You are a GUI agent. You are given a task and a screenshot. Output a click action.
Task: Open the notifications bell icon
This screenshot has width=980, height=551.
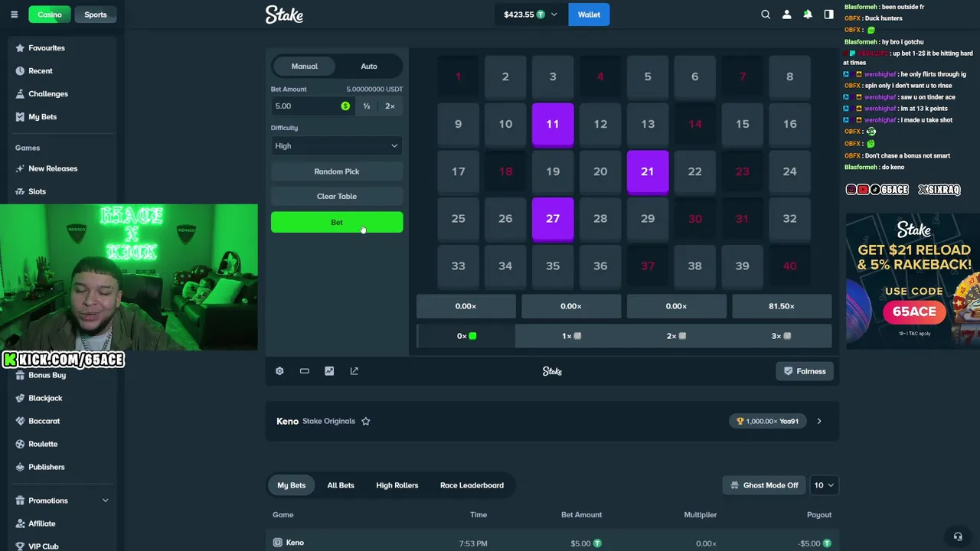[x=808, y=15]
